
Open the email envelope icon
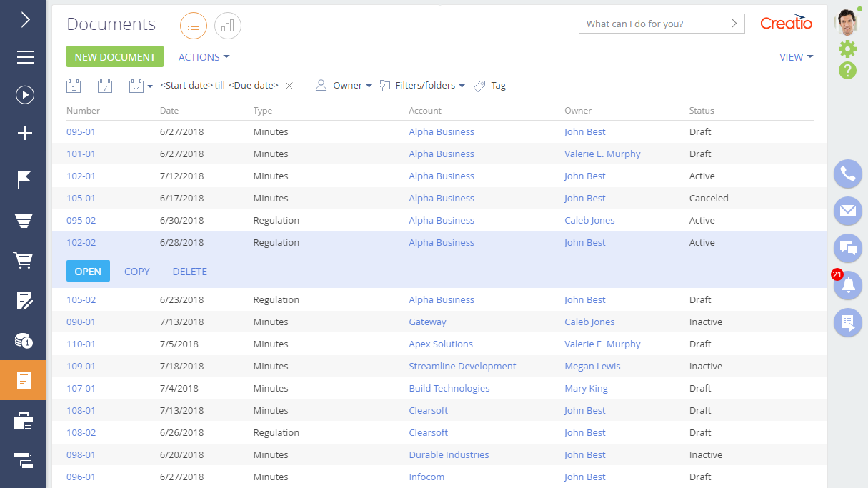tap(847, 211)
